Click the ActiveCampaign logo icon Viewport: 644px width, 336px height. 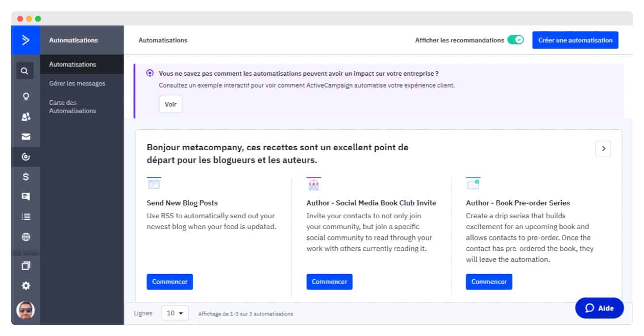click(25, 40)
